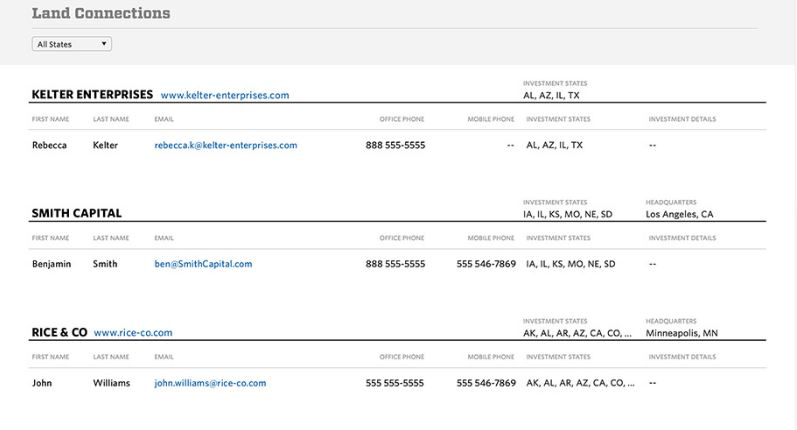Screen dimensions: 797x430
Task: Email john.williams@rice-co.com
Action: [210, 383]
